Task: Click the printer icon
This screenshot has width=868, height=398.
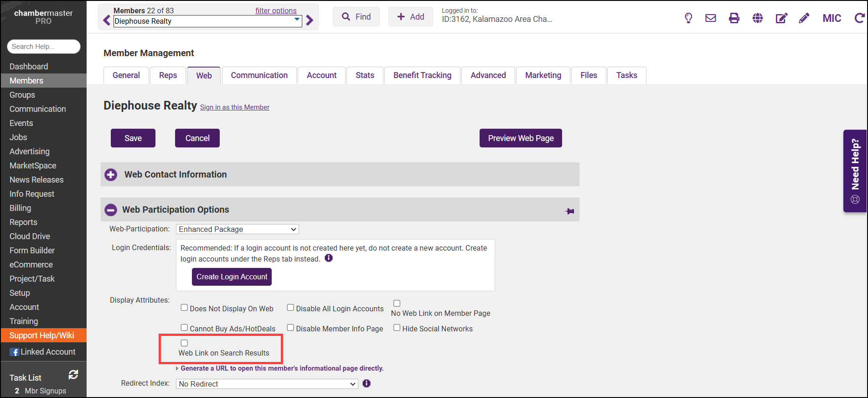Action: 734,18
